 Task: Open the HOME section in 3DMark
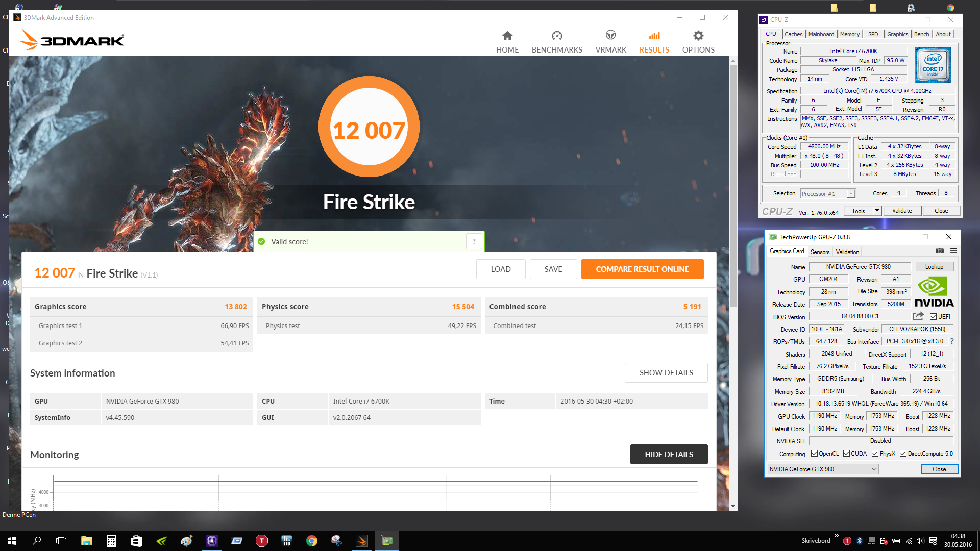click(507, 42)
